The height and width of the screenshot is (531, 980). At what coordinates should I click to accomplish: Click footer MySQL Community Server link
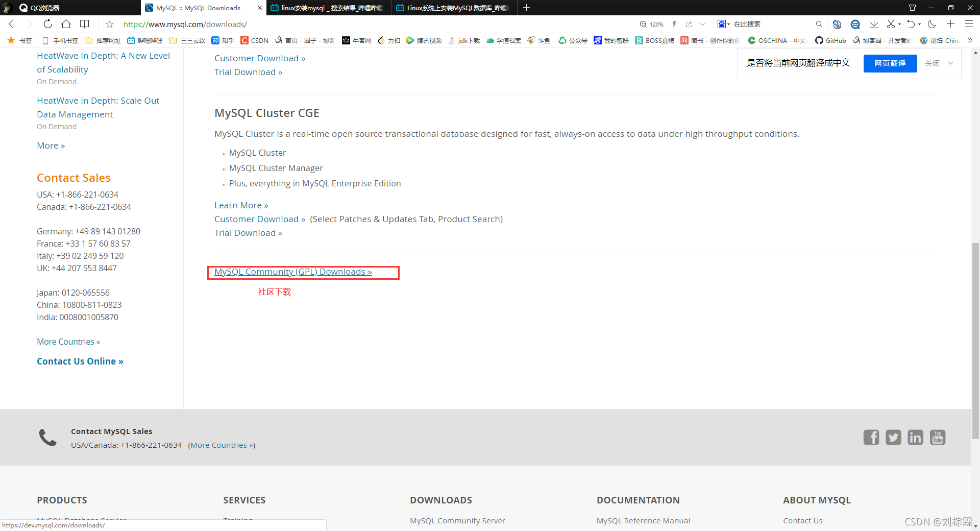[x=457, y=521]
